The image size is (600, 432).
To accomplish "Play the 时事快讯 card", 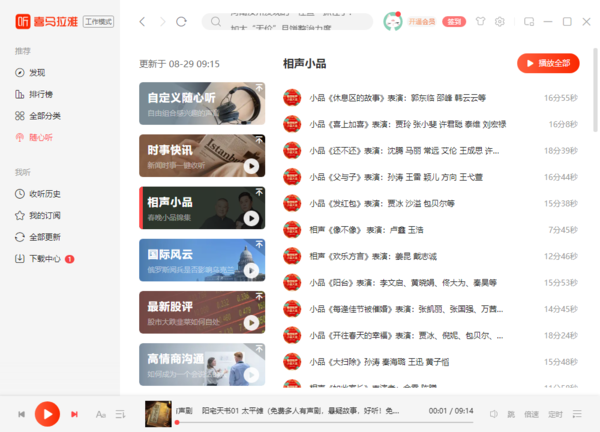I will (251, 166).
